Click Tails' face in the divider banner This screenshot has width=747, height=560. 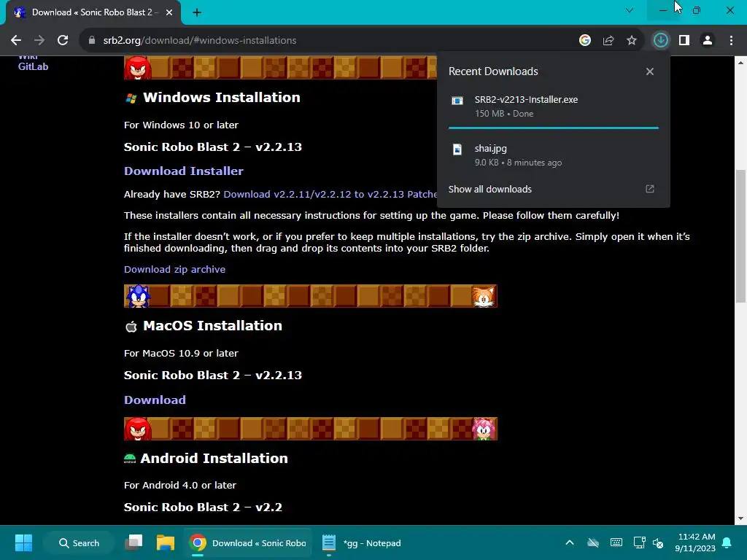pyautogui.click(x=483, y=297)
